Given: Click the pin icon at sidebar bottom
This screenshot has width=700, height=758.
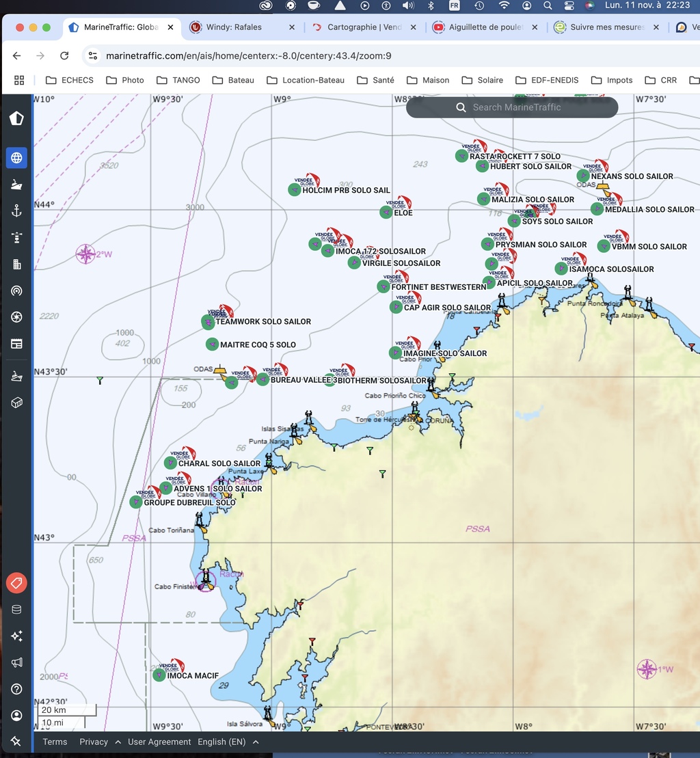Looking at the screenshot, I should 16,741.
